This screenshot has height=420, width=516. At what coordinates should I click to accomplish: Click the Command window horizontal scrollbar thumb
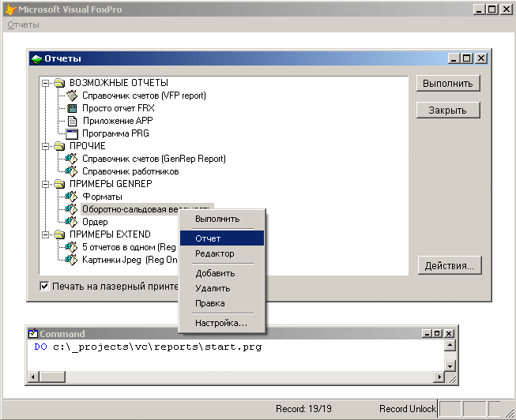52,377
